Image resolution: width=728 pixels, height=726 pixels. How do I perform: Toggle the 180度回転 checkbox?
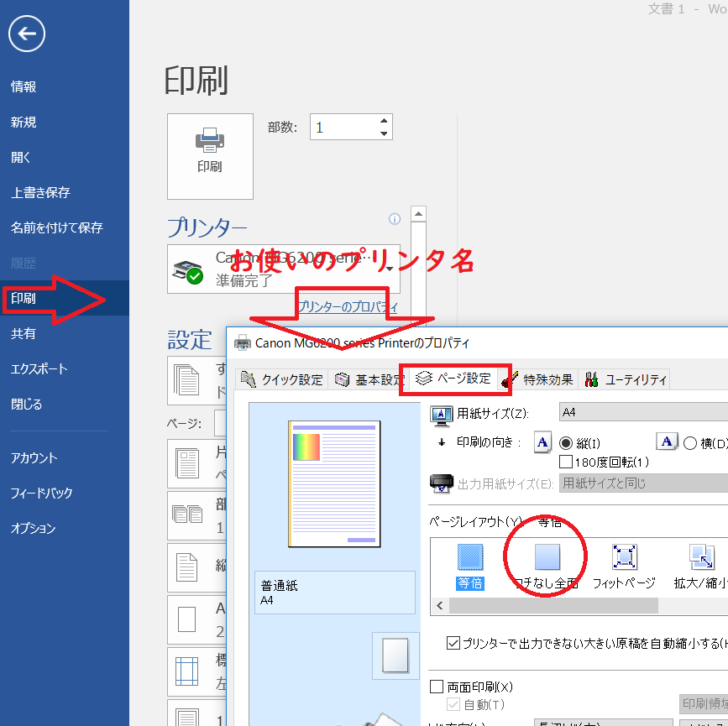click(565, 462)
